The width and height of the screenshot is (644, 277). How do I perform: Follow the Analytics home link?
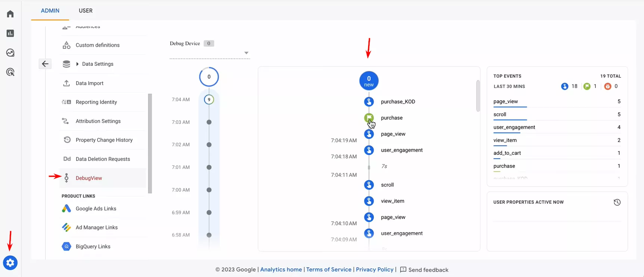pos(281,270)
